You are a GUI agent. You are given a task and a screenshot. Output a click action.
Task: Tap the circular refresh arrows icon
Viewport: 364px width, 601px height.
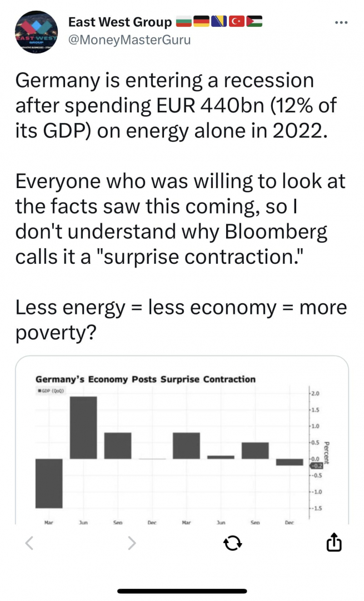pyautogui.click(x=233, y=543)
